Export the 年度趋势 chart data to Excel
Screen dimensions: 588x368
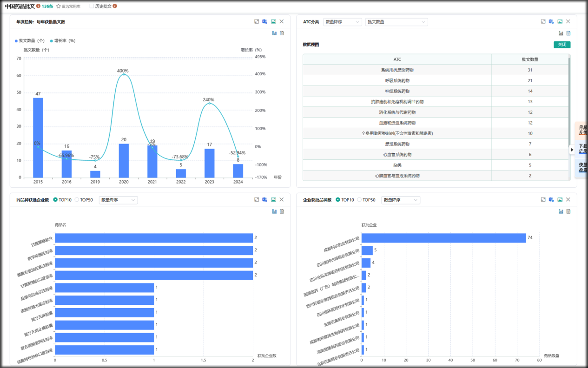click(265, 21)
